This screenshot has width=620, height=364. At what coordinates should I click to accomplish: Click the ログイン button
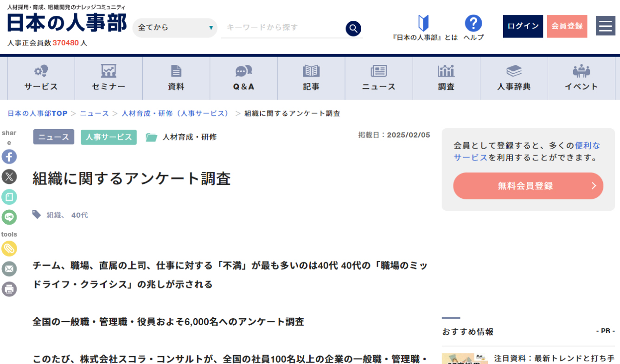(x=523, y=26)
